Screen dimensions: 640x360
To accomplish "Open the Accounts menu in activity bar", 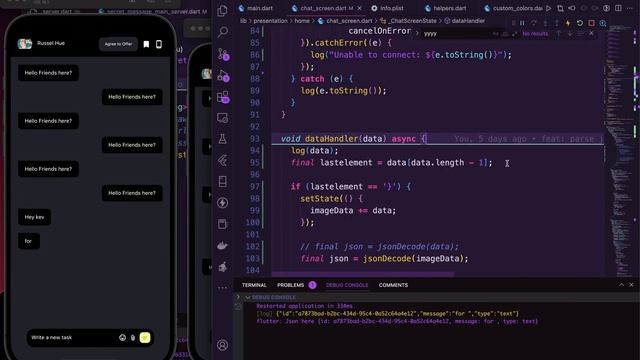I will pyautogui.click(x=222, y=345).
